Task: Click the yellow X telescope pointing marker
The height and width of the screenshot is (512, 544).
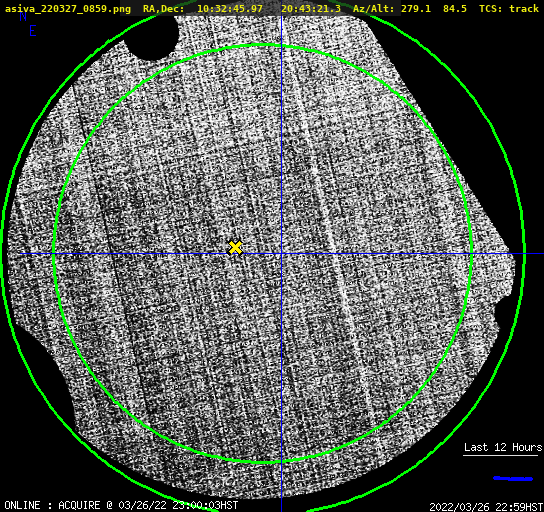Action: coord(235,248)
